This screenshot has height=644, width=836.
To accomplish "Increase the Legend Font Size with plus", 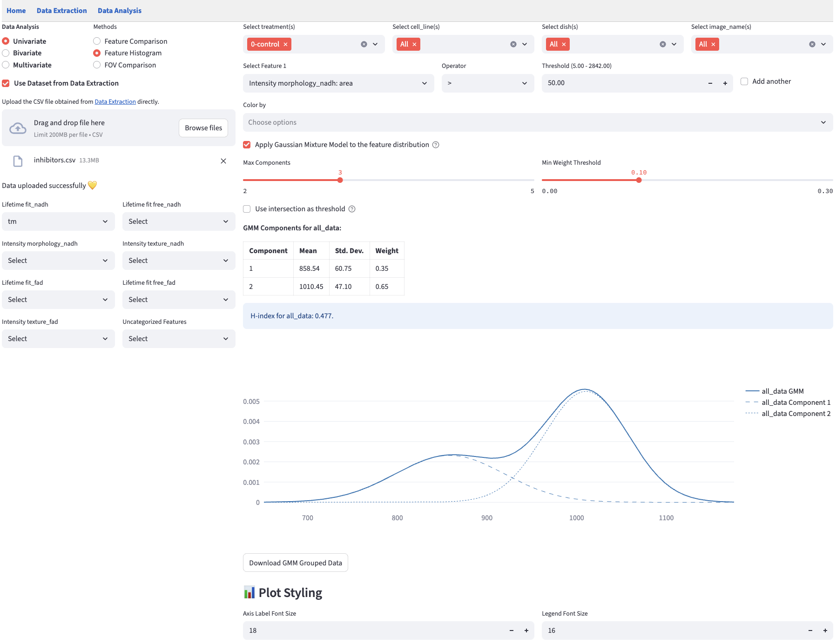I will coord(825,631).
